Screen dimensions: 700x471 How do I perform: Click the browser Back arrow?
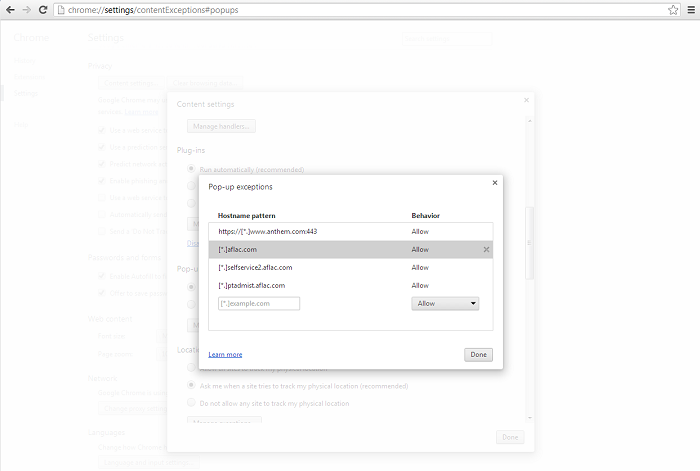coord(10,9)
